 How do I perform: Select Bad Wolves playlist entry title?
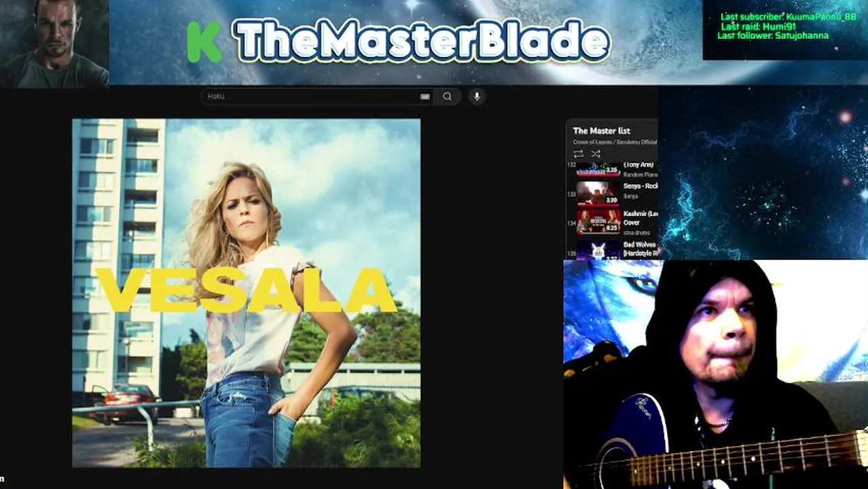[640, 249]
